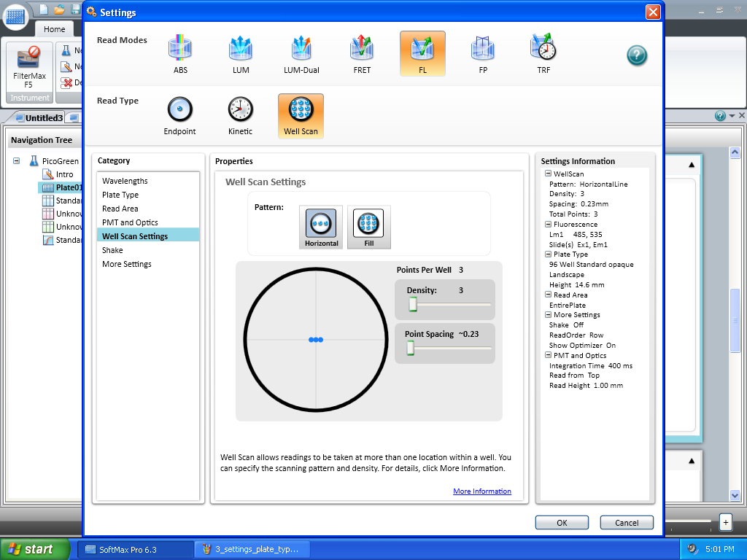Viewport: 747px width, 560px height.
Task: Collapse the Fluorescence info section
Action: [547, 225]
